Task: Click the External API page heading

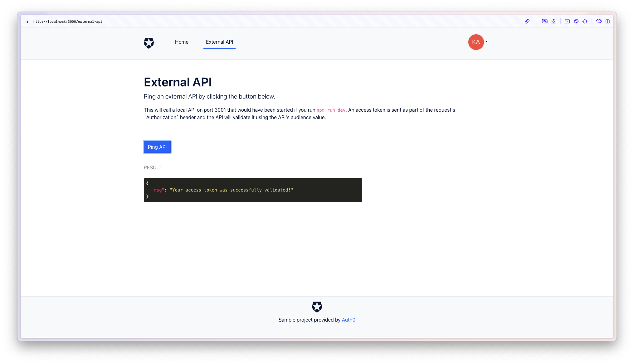Action: (x=178, y=82)
